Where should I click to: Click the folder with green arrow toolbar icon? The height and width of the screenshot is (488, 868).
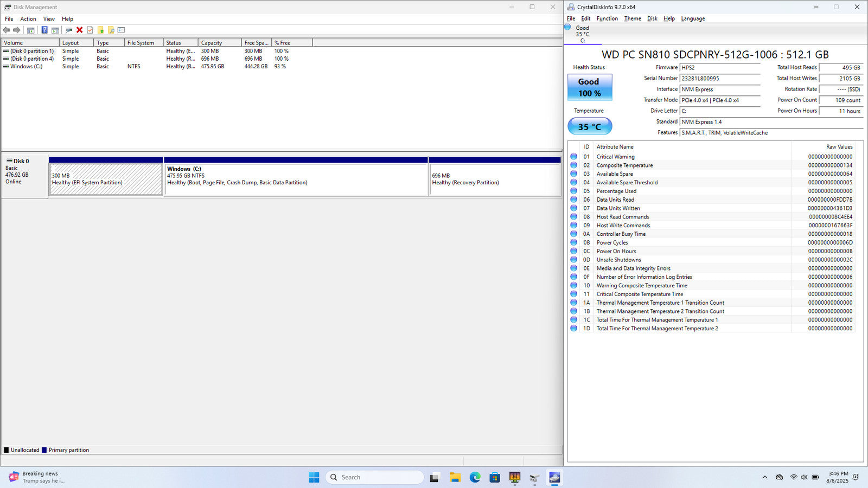coord(100,30)
